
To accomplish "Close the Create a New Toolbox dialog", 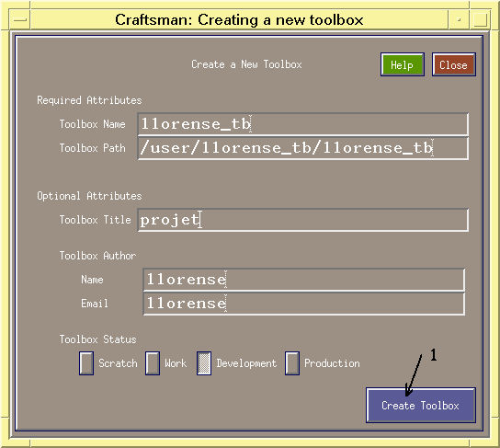I will click(x=454, y=64).
